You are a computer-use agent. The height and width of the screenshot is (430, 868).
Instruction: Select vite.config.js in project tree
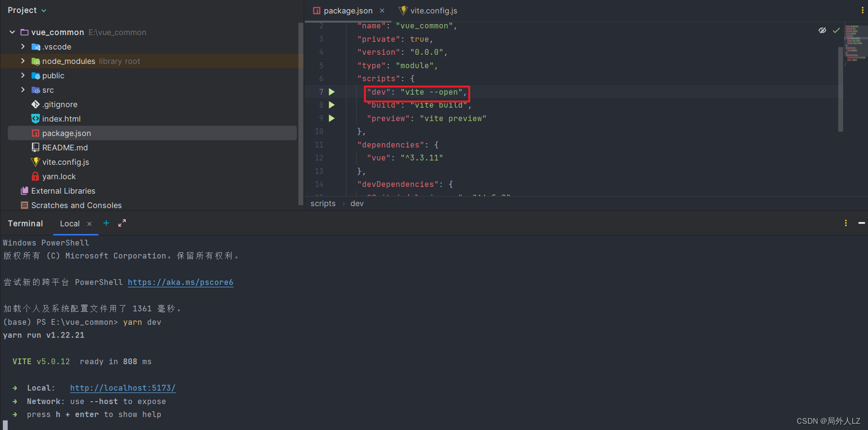point(66,162)
